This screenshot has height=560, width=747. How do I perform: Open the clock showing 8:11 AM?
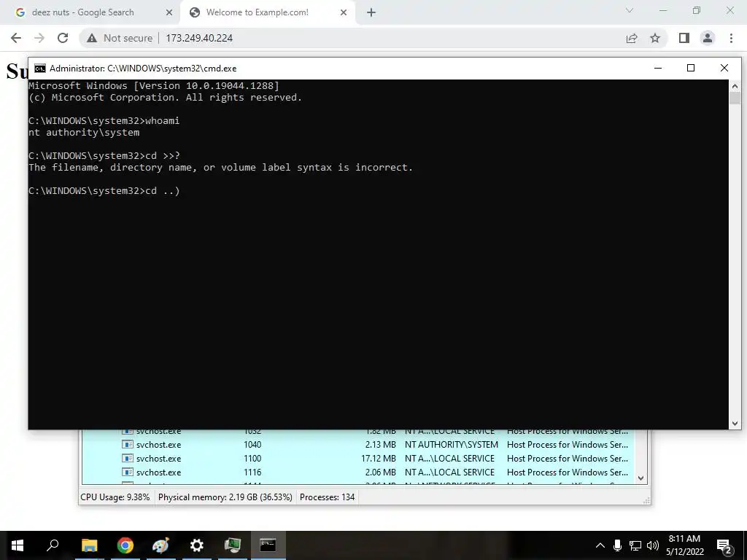[684, 545]
